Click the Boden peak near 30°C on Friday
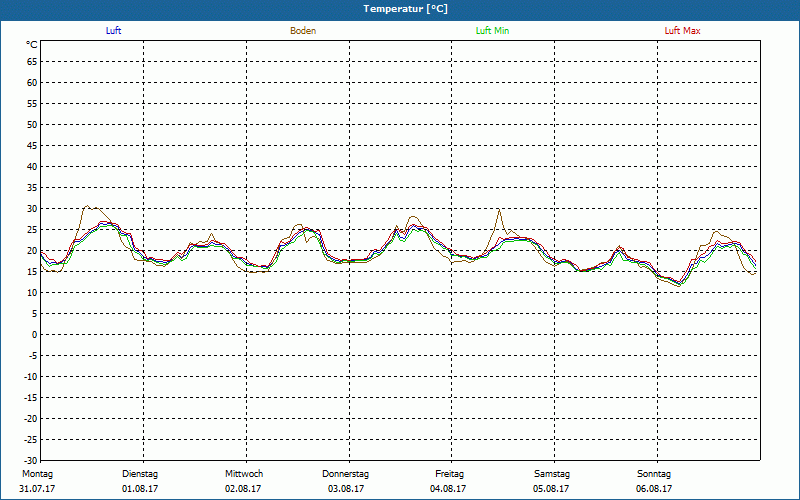800x500 pixels. click(x=499, y=210)
